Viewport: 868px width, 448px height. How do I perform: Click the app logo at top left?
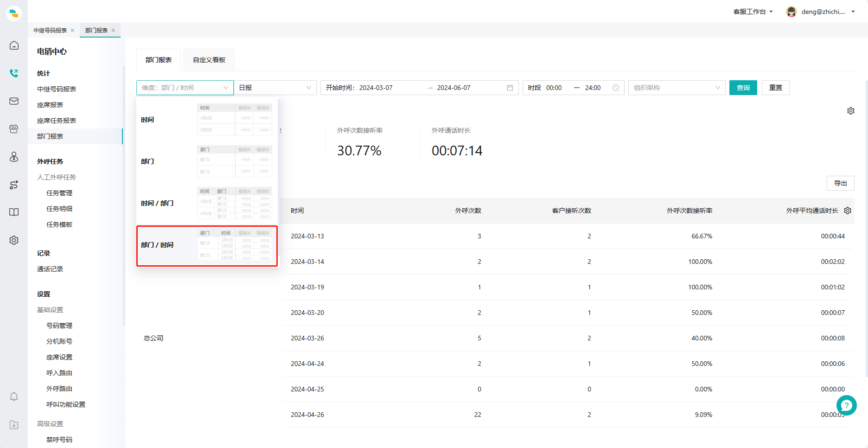pyautogui.click(x=14, y=13)
